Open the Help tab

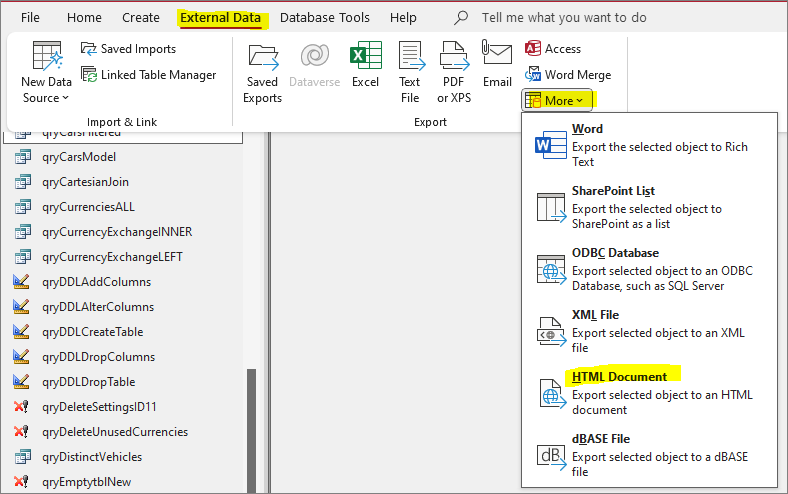tap(403, 18)
